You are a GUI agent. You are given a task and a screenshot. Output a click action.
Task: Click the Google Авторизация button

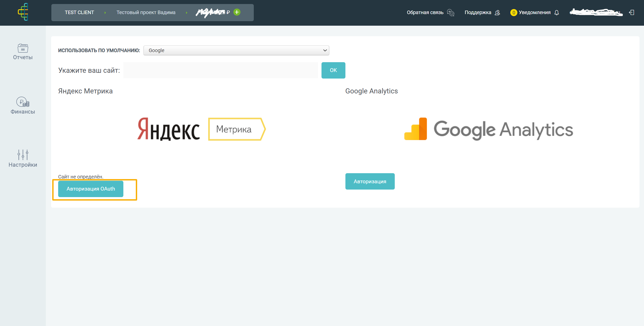pos(370,181)
